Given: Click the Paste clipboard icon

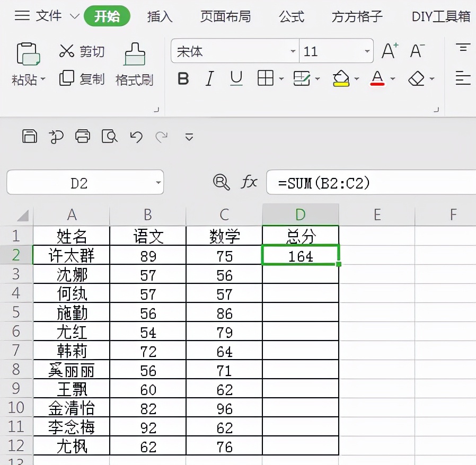Looking at the screenshot, I should click(28, 53).
